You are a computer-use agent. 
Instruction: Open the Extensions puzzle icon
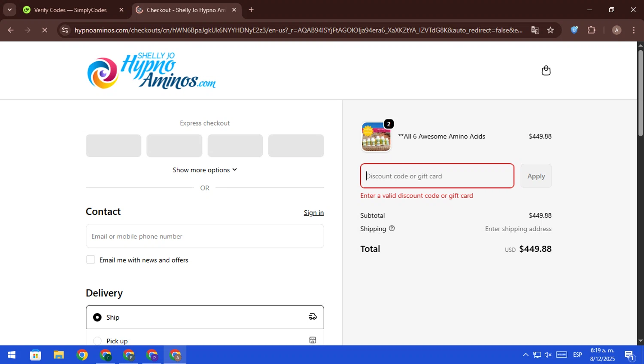coord(591,30)
